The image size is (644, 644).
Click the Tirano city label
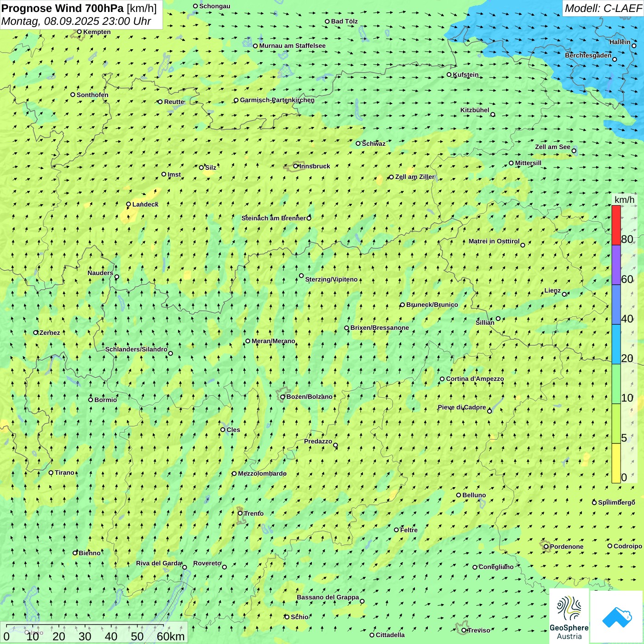pos(64,472)
